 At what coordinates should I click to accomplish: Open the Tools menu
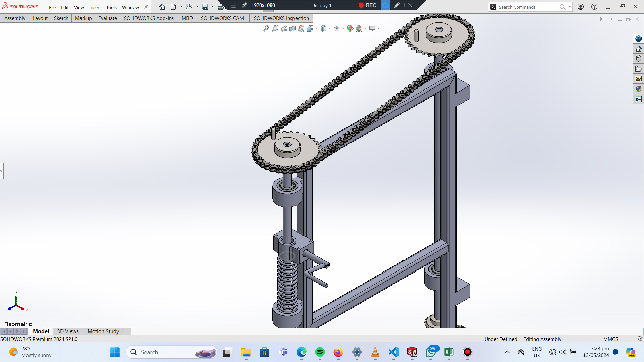pyautogui.click(x=111, y=7)
